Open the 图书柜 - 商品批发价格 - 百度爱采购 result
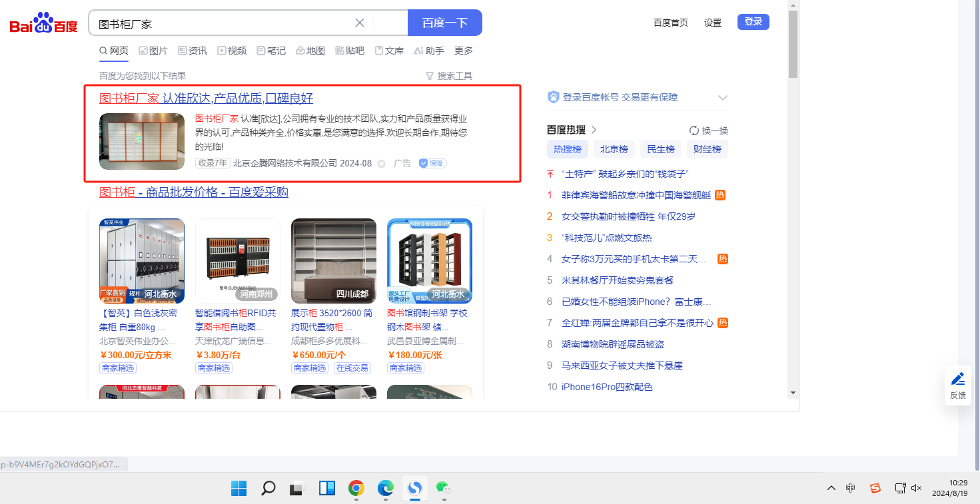The width and height of the screenshot is (980, 504). pyautogui.click(x=194, y=192)
